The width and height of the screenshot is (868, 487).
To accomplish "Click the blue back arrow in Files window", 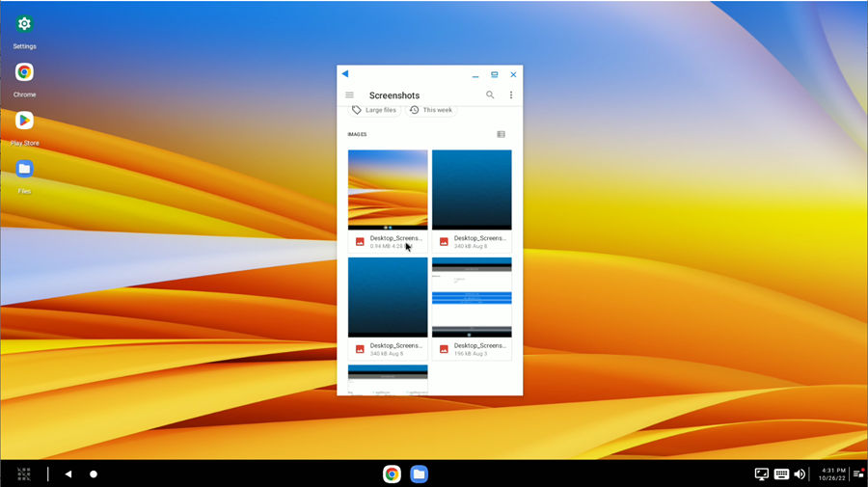I will click(x=345, y=73).
